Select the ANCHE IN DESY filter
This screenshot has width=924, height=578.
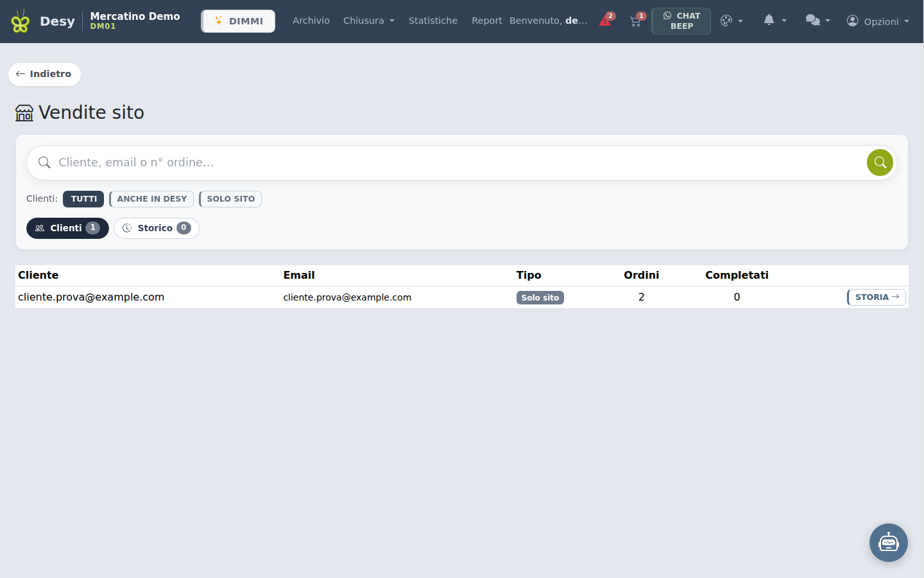coord(151,199)
